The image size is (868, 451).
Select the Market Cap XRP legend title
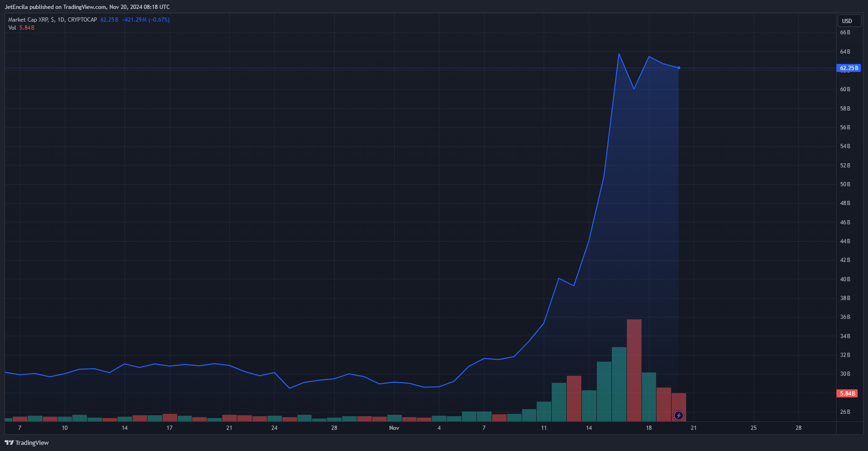tap(28, 20)
